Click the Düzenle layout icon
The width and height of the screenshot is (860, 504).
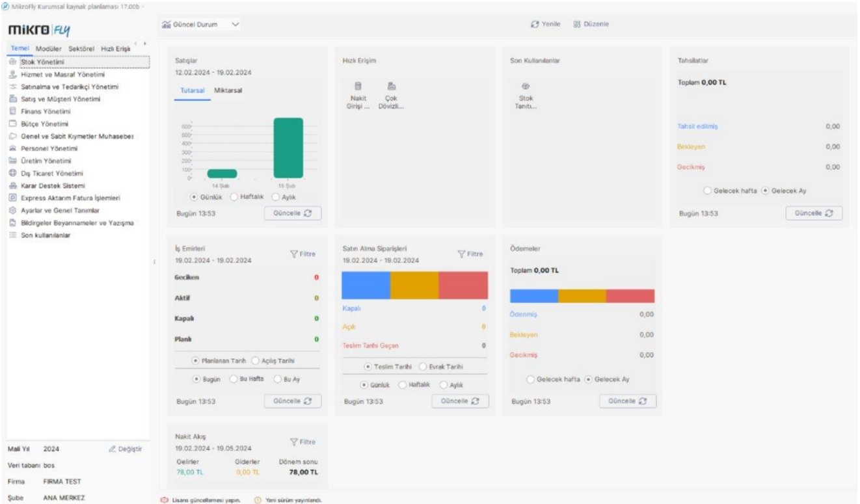576,25
